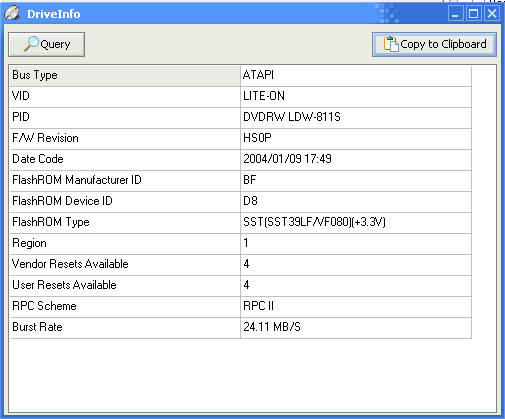Maximize the DriveInfo window

473,14
